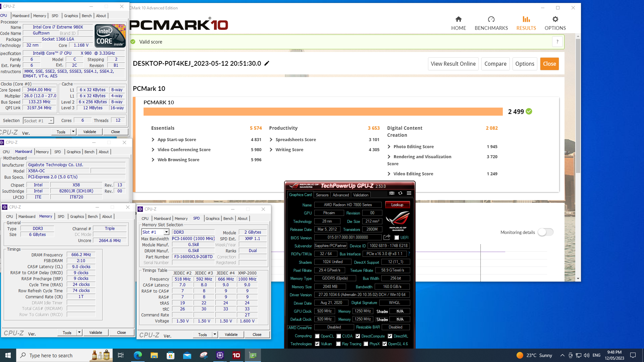This screenshot has width=644, height=362.
Task: Open Slot #1 dropdown in SPD window
Action: [x=166, y=232]
